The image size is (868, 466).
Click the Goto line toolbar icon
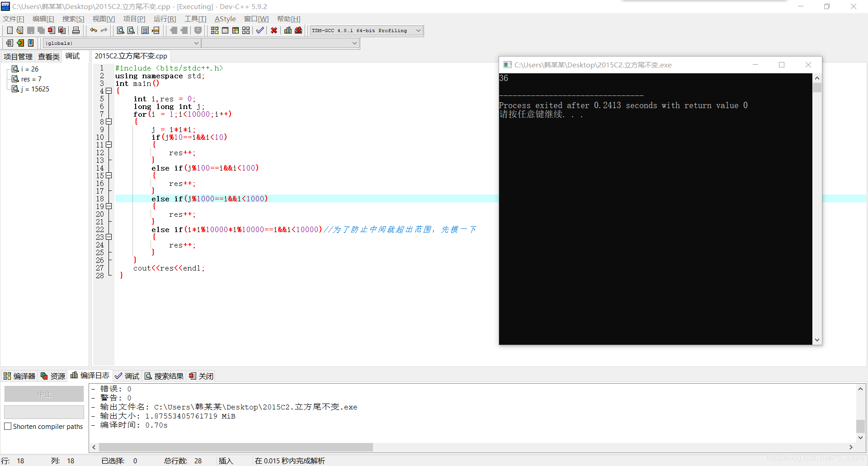tap(156, 30)
